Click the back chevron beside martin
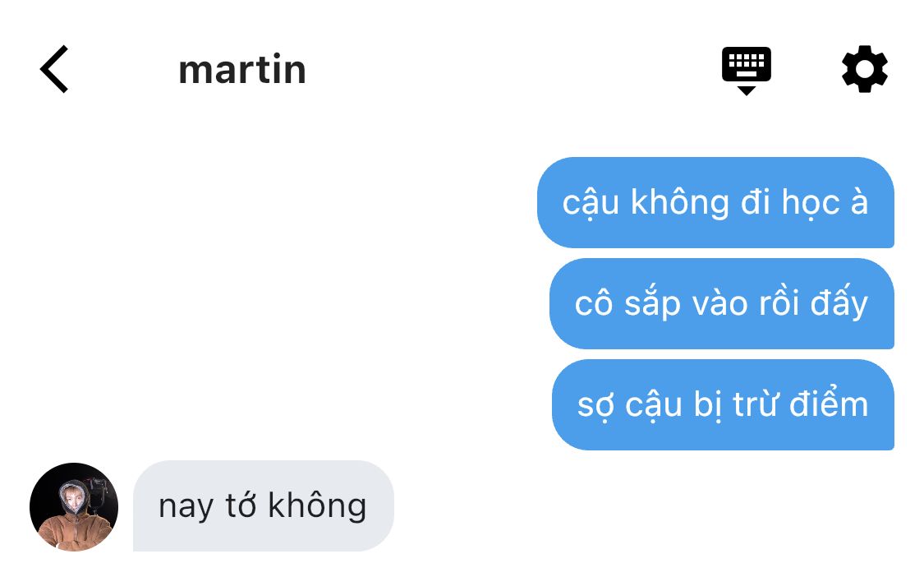This screenshot has height=563, width=924. tap(54, 69)
